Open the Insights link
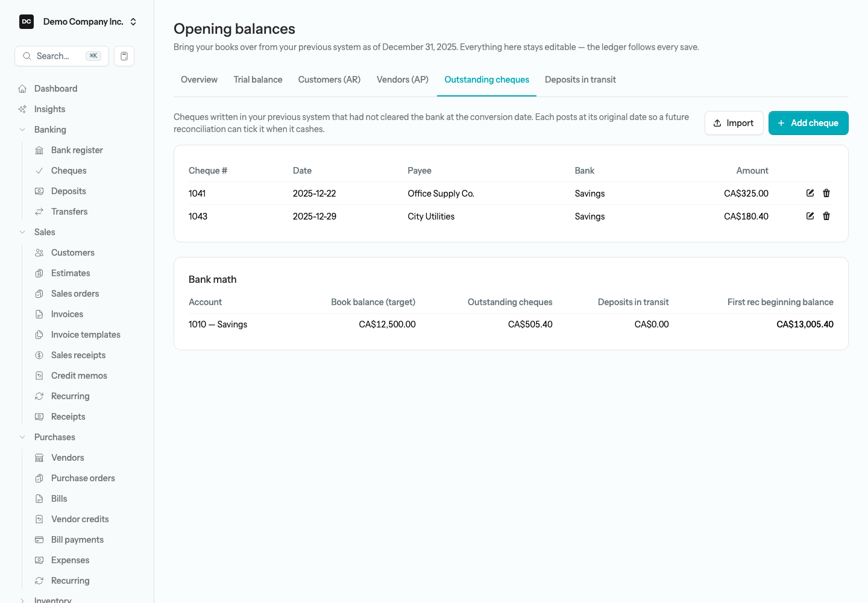 pos(50,109)
